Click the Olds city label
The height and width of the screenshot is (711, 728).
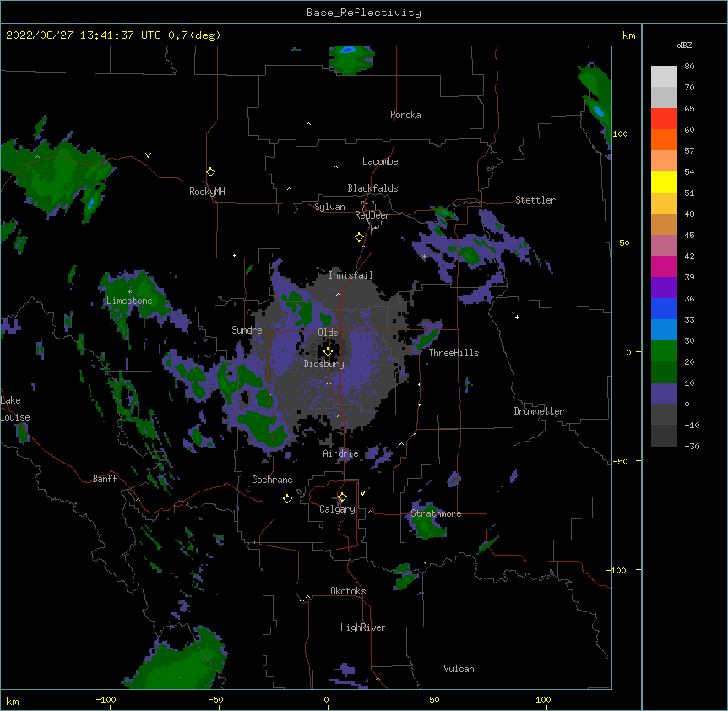pos(328,333)
